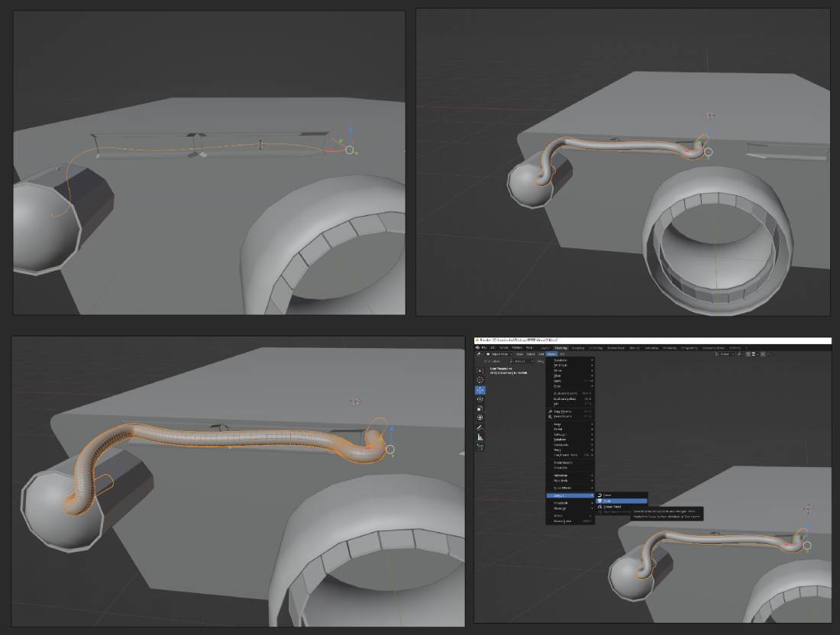Expand the Set Origin submenu
This screenshot has height=635, width=840.
coord(570,365)
